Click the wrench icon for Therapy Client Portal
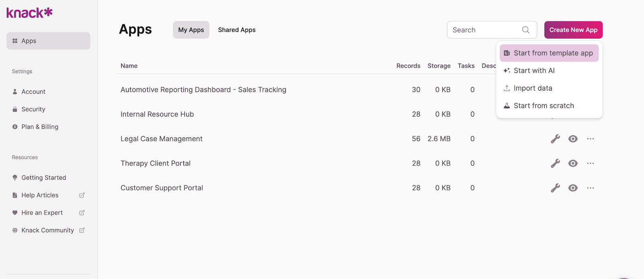This screenshot has width=644, height=279. (x=555, y=163)
